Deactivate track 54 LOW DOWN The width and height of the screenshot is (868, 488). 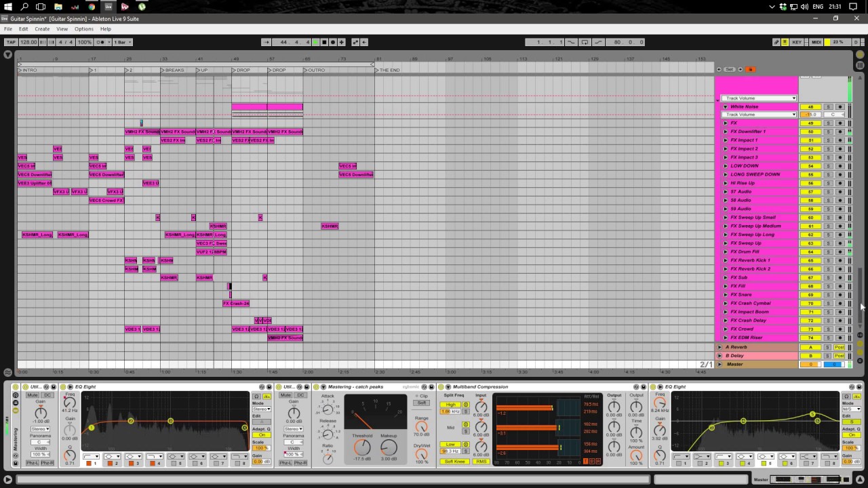coord(810,166)
